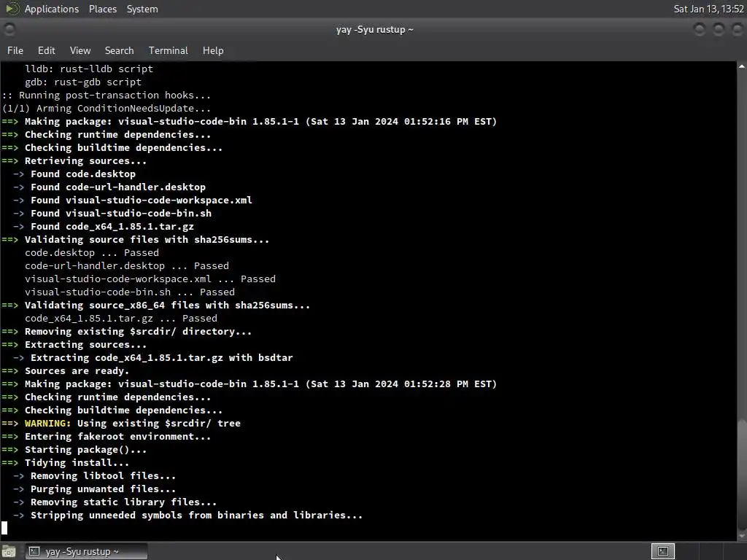Viewport: 747px width, 560px height.
Task: Open the File menu
Action: coord(15,50)
